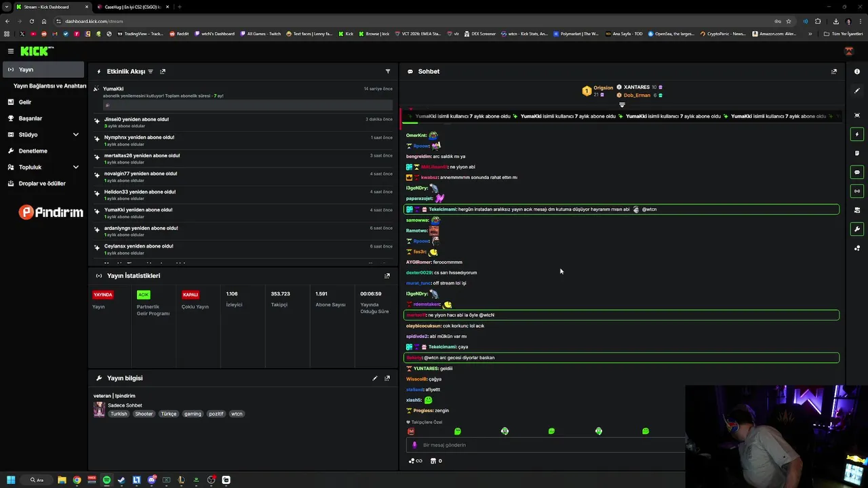Click XANTARES in leaderboard

pyautogui.click(x=636, y=87)
